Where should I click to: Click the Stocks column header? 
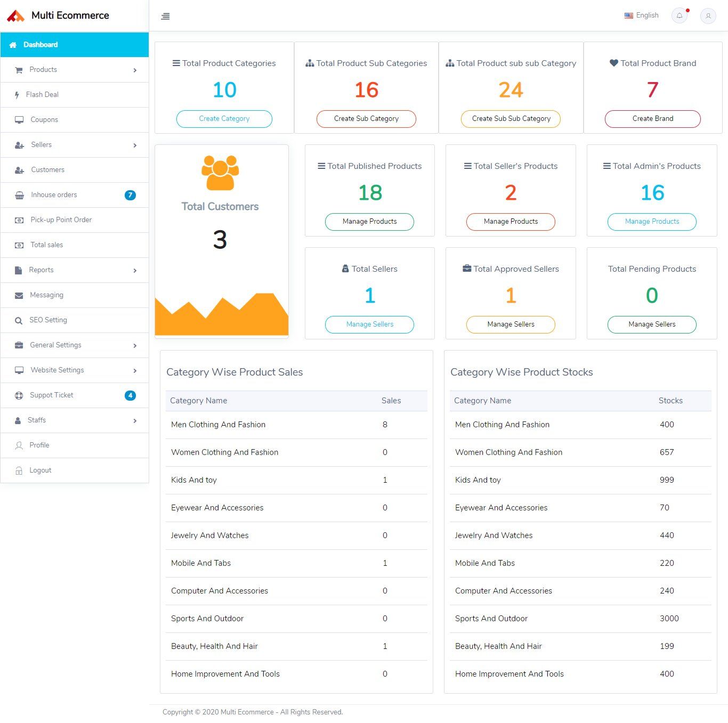click(670, 401)
